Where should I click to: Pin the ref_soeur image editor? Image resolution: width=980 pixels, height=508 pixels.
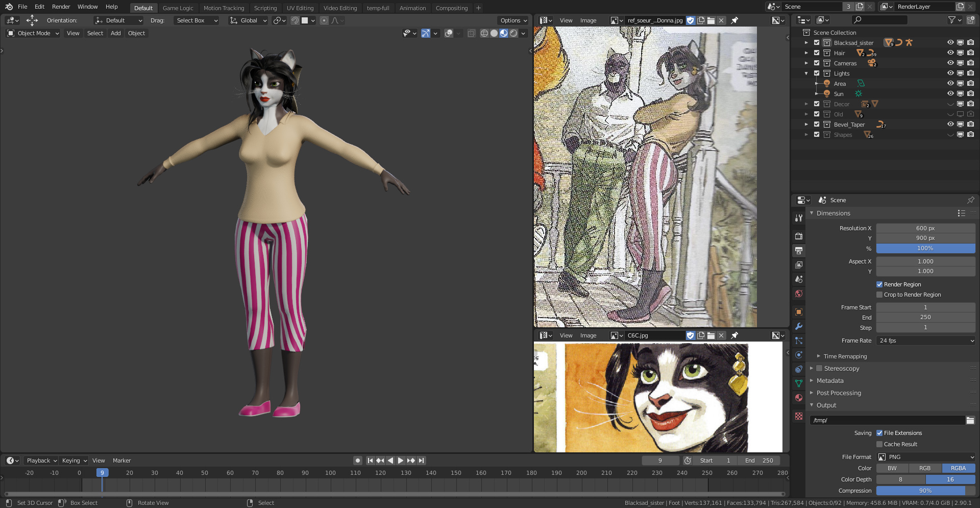click(734, 20)
